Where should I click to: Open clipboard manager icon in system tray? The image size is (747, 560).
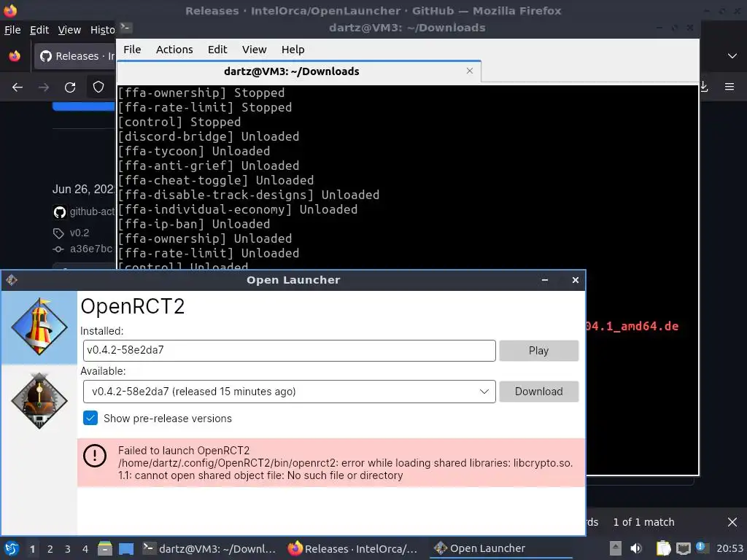pyautogui.click(x=663, y=548)
